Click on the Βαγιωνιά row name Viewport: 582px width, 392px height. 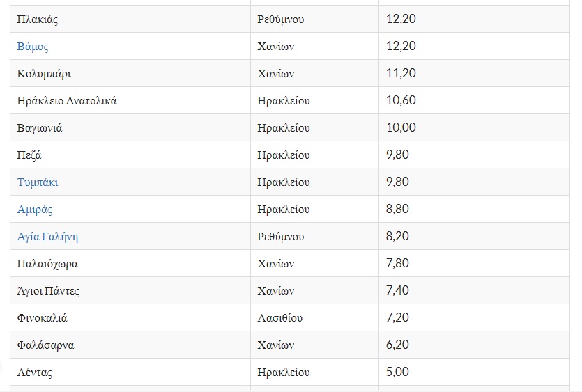click(x=40, y=128)
